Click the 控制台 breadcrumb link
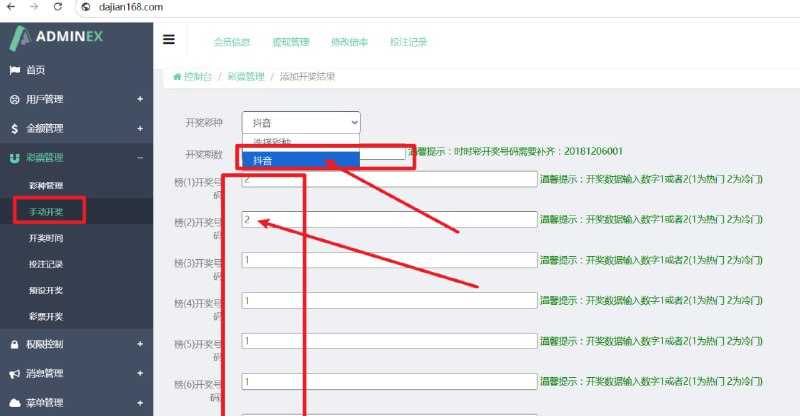This screenshot has width=800, height=416. [196, 76]
